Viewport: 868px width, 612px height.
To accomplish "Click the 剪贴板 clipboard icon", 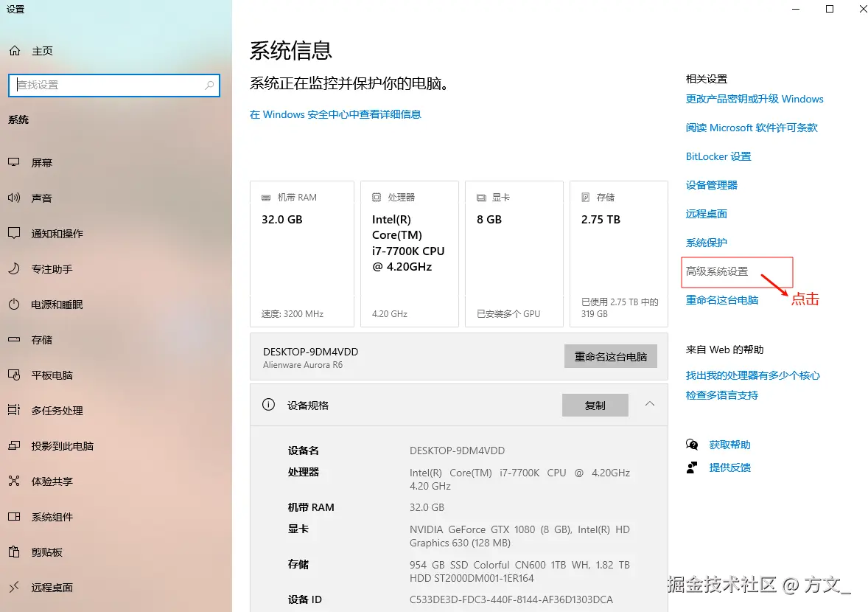I will [x=14, y=552].
